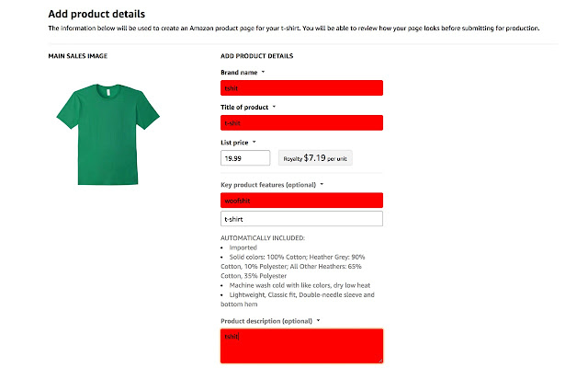Click the MAIN SALES IMAGE heading
Viewport: 588px width, 368px height.
point(77,56)
